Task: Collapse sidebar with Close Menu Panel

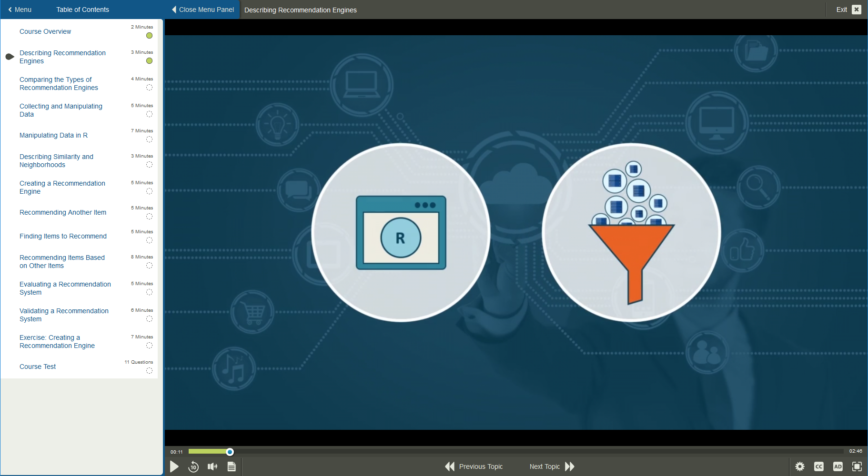Action: pyautogui.click(x=203, y=10)
